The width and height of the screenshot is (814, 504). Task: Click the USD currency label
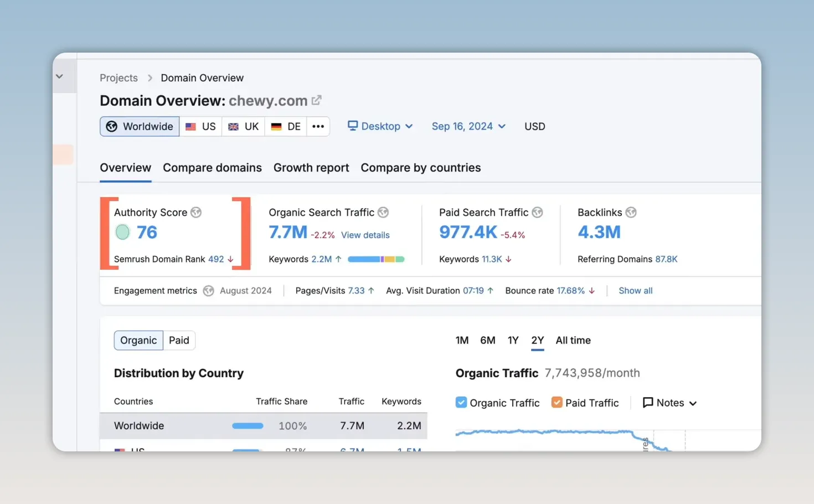pos(535,126)
